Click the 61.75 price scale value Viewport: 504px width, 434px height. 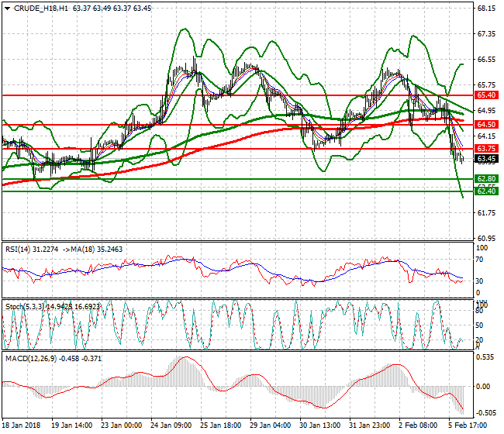[x=486, y=213]
